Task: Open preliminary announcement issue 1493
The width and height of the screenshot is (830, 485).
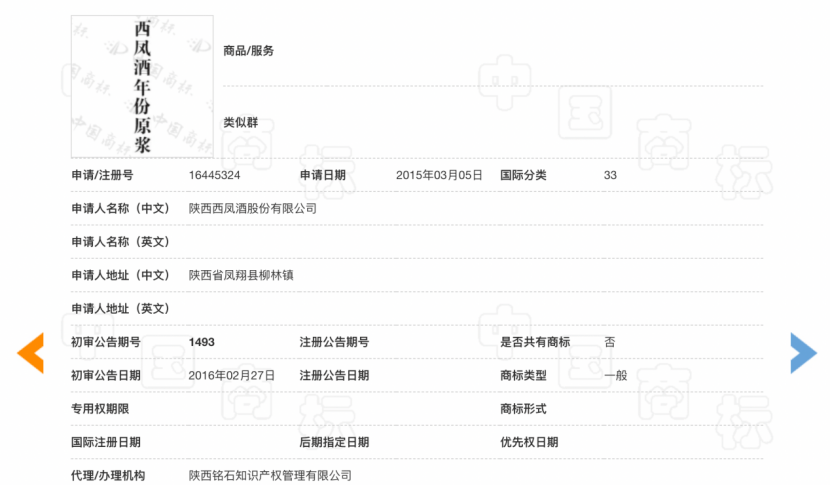Action: coord(202,342)
